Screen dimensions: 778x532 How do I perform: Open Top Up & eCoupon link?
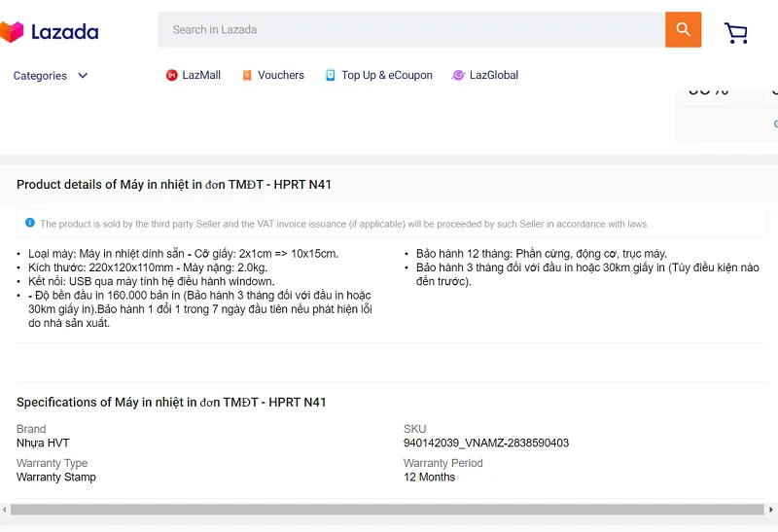(x=387, y=75)
